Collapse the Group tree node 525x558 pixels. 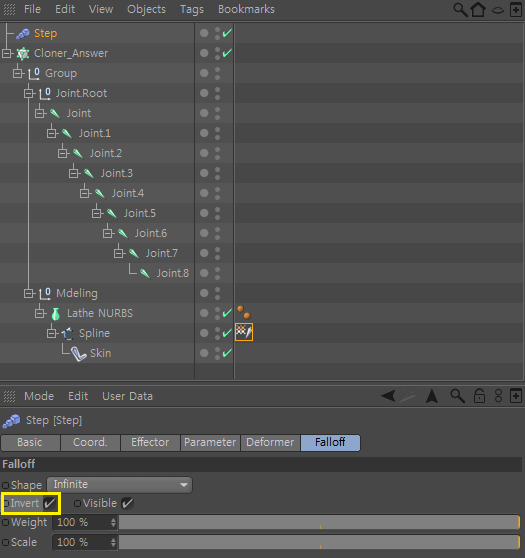(18, 74)
